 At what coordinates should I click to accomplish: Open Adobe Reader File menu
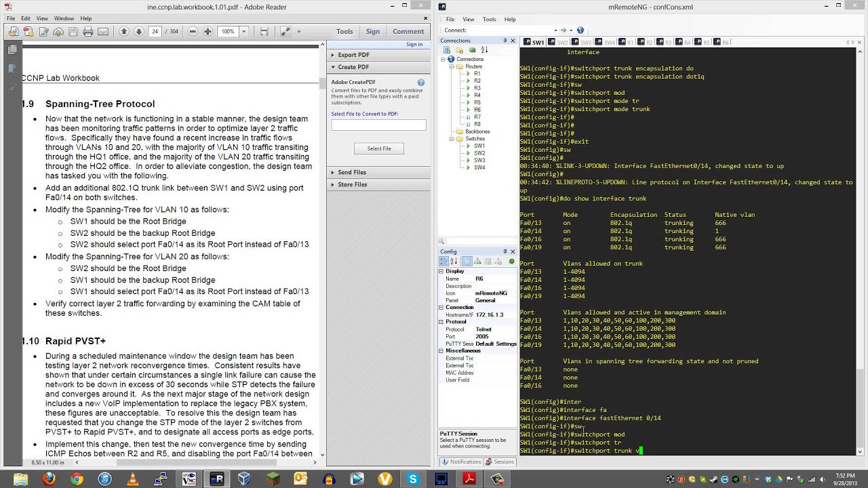[x=10, y=18]
